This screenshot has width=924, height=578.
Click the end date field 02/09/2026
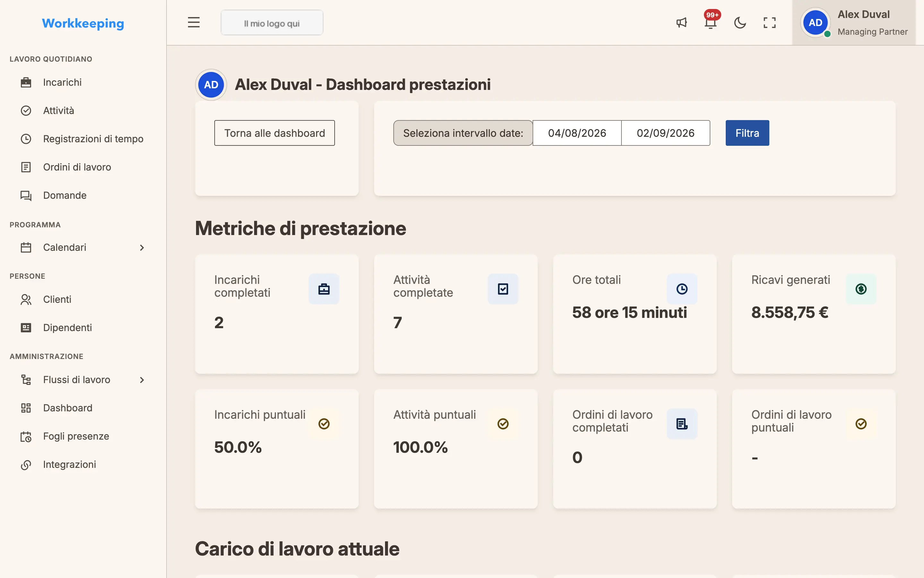[x=665, y=133]
